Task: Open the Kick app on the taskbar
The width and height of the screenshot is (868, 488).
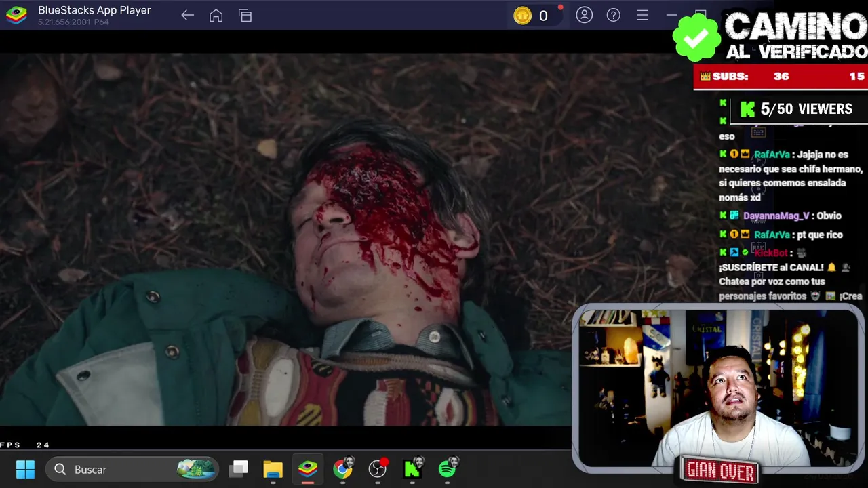Action: [413, 468]
